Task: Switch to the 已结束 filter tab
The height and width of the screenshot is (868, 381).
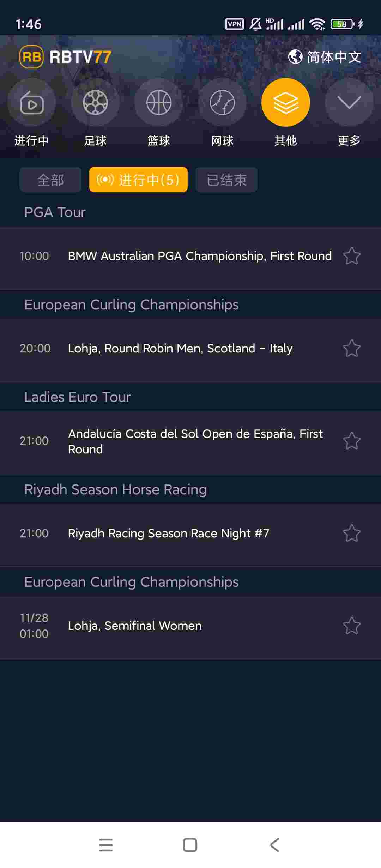Action: click(x=226, y=180)
